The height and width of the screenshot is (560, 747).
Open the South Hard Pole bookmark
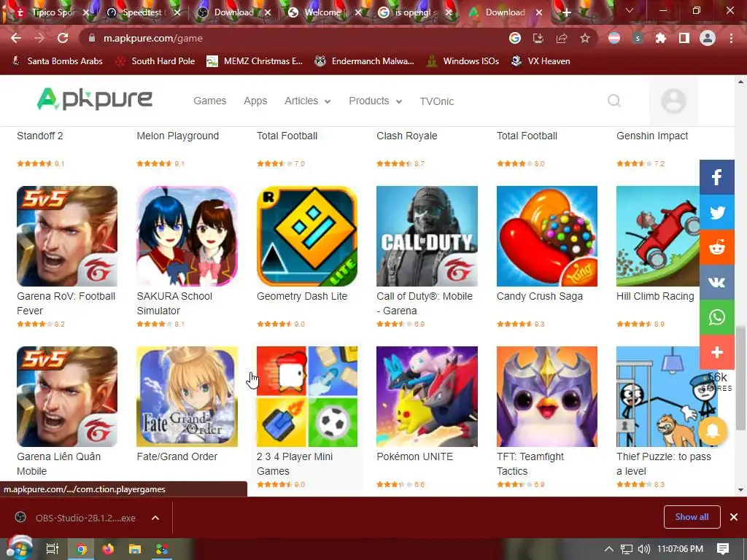[x=155, y=61]
